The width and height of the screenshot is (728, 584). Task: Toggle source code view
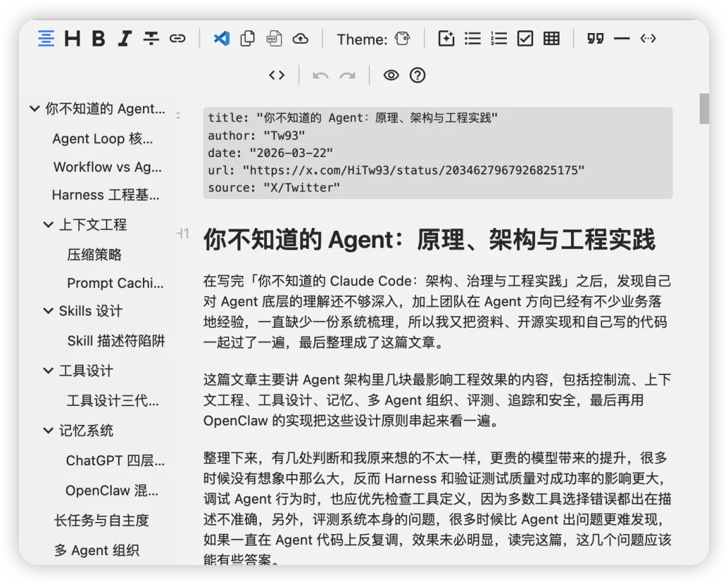276,75
